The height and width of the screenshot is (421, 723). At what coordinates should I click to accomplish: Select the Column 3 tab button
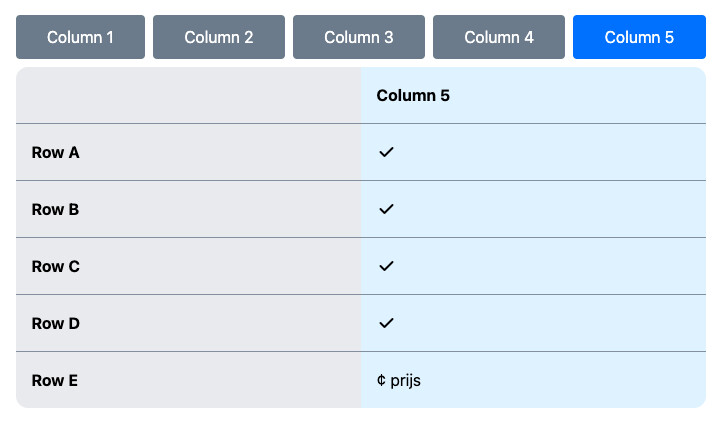click(359, 38)
